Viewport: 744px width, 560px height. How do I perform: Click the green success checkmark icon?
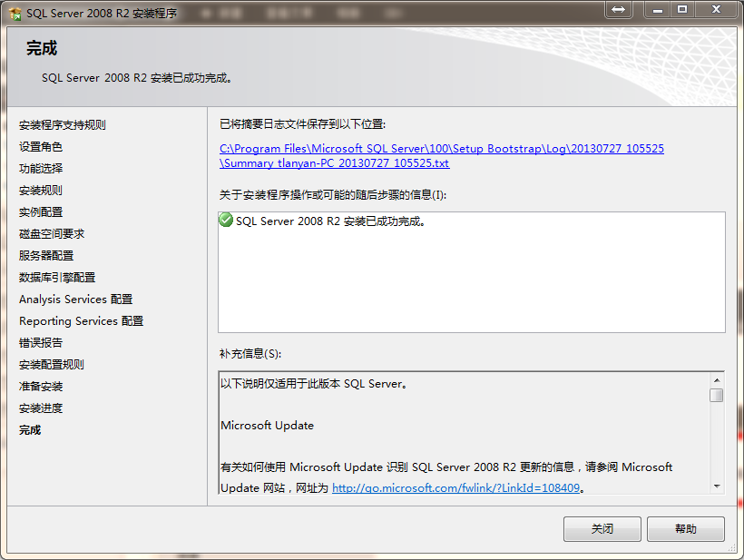(x=226, y=221)
